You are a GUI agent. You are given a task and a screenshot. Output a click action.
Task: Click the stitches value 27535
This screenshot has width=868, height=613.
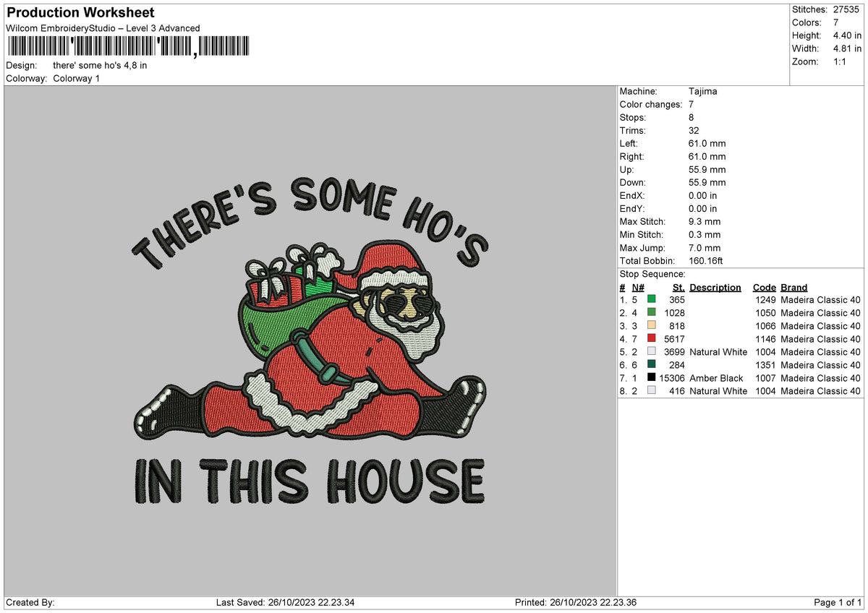846,9
